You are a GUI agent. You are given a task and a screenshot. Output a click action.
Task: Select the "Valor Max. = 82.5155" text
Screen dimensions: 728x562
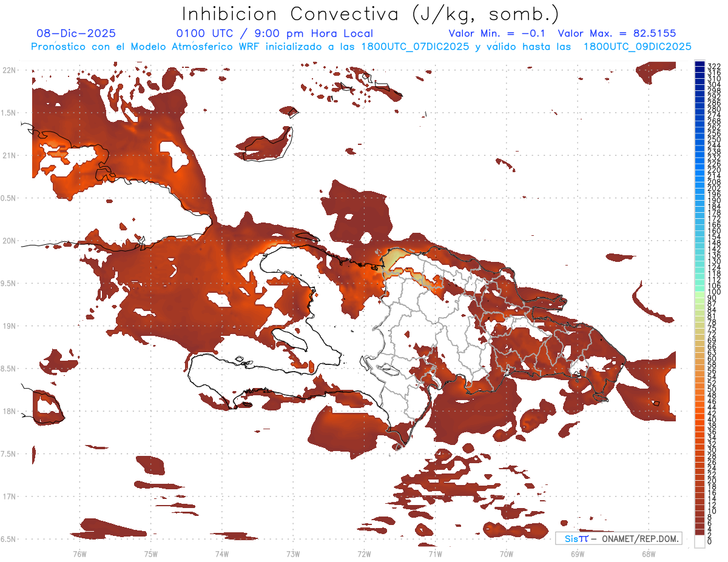[x=616, y=33]
